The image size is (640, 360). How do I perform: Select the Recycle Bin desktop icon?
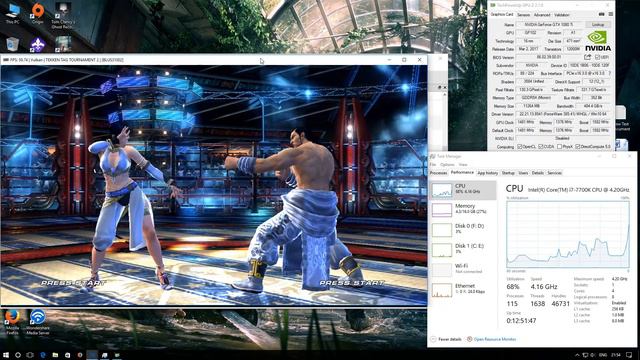pos(13,44)
